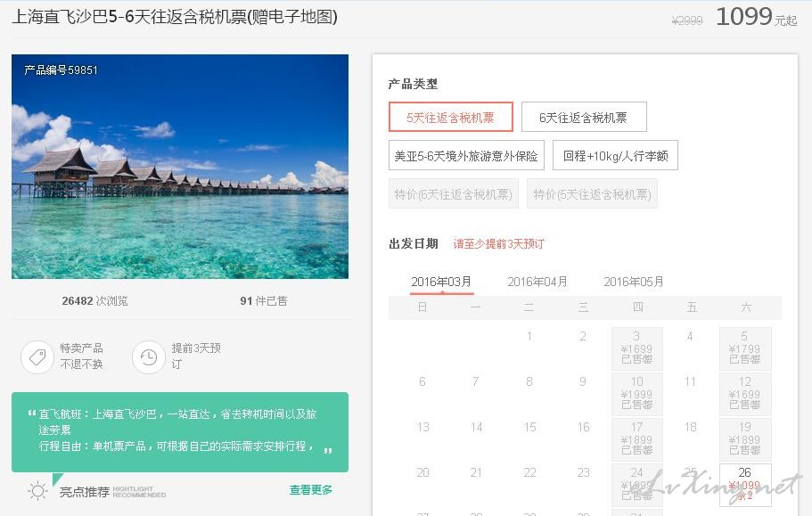The image size is (812, 516).
Task: Click sold-out March 5 date ¥1799
Action: tap(744, 348)
